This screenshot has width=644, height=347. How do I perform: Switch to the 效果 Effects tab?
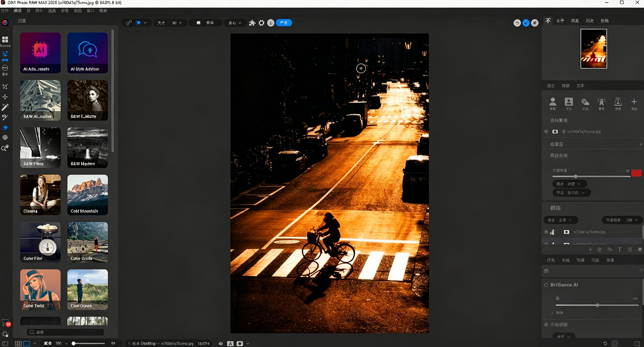[x=580, y=260]
